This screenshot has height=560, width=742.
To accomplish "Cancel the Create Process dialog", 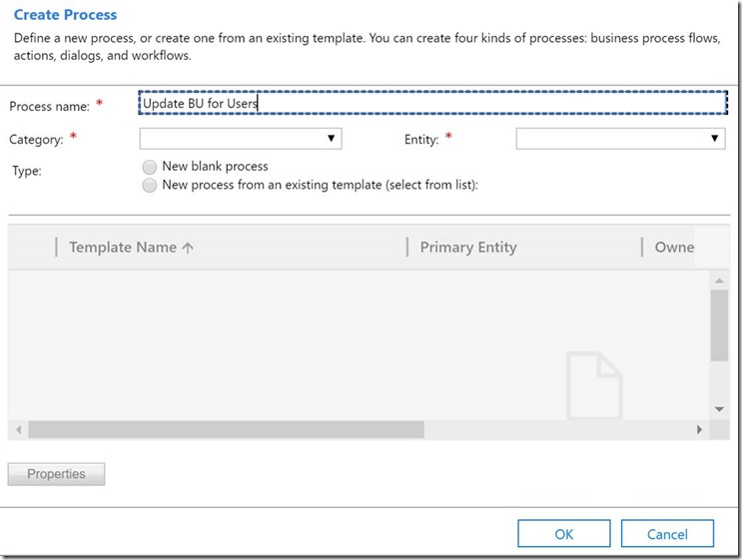I will [667, 534].
